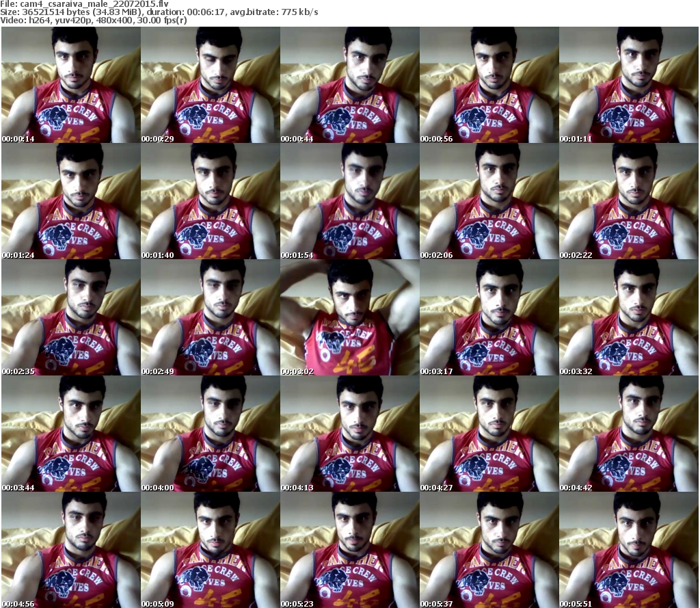
Task: Pick the thumbnail stamped 00:05:23
Action: tap(349, 550)
